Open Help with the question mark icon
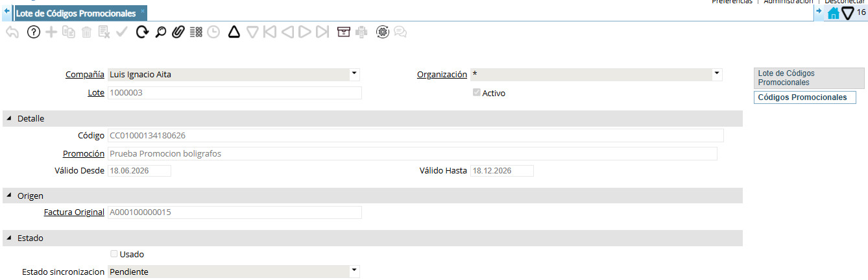 coord(34,32)
